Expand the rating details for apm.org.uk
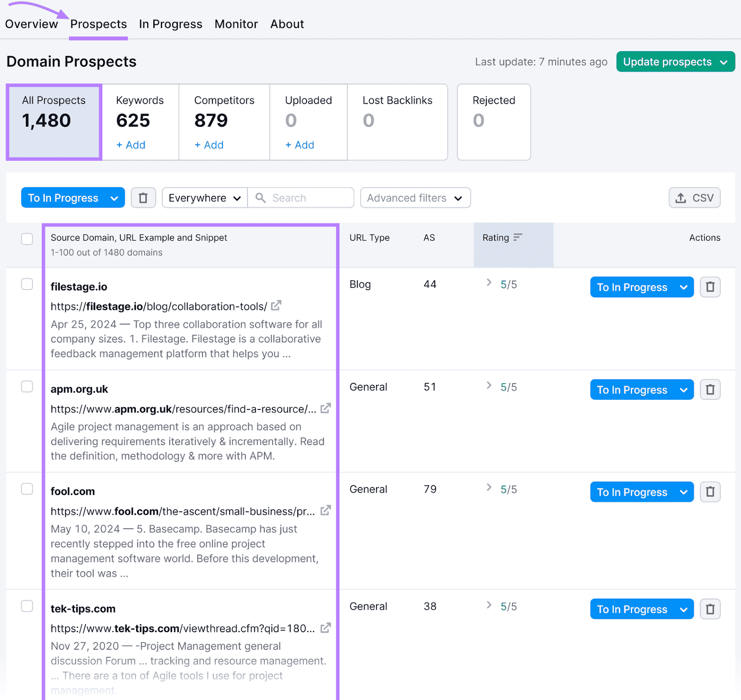This screenshot has width=741, height=700. (489, 385)
